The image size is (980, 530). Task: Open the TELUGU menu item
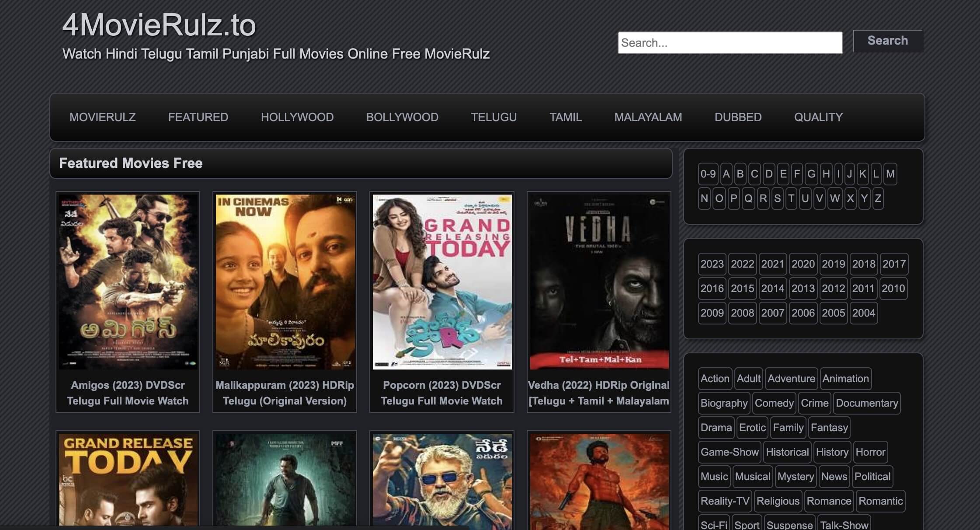coord(493,117)
